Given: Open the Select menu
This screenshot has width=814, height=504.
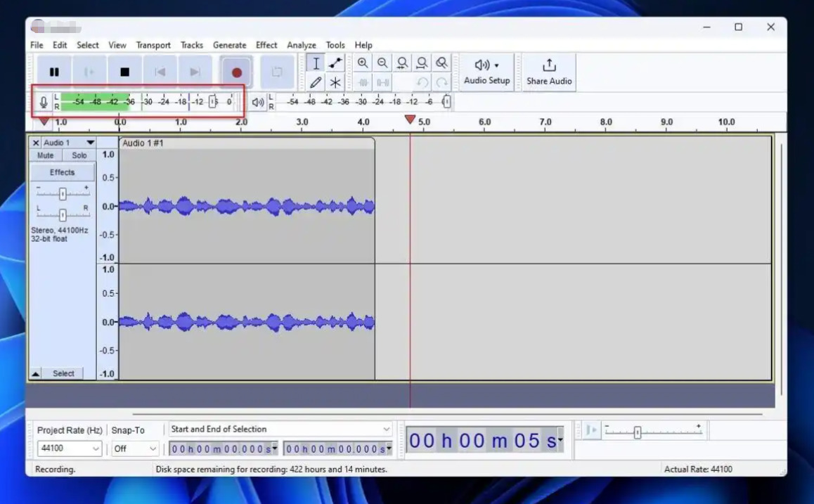Looking at the screenshot, I should (88, 45).
